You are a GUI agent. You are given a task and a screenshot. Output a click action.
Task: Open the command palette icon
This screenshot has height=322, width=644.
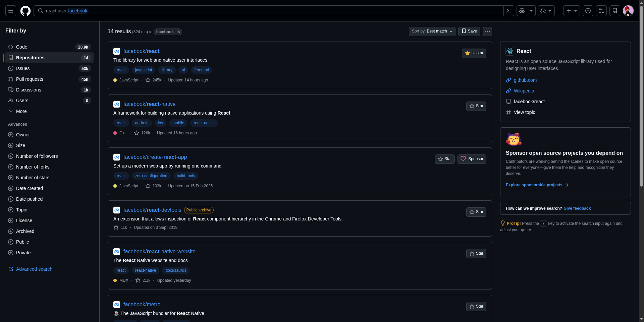[509, 11]
